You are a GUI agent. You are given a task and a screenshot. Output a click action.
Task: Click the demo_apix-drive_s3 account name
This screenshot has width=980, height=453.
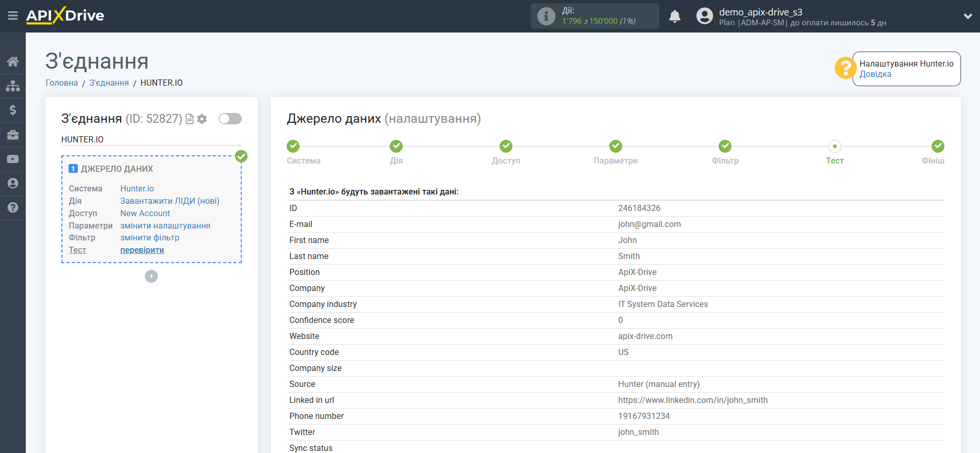(761, 12)
